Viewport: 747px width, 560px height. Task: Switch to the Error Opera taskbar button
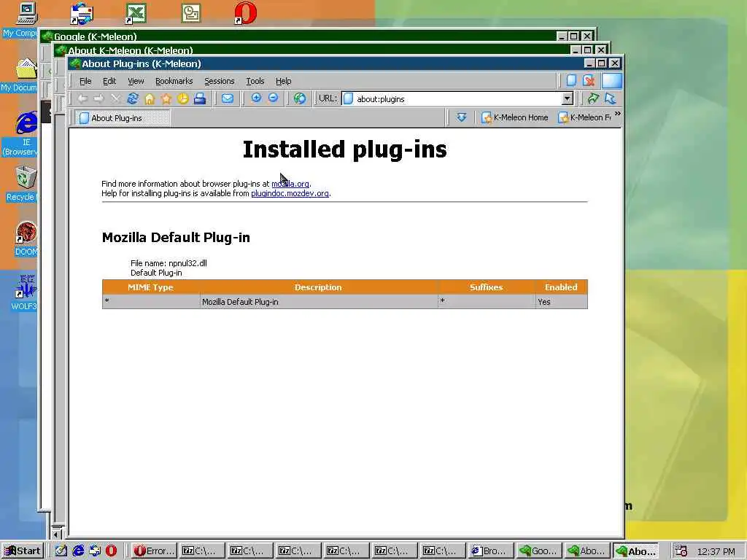point(154,551)
